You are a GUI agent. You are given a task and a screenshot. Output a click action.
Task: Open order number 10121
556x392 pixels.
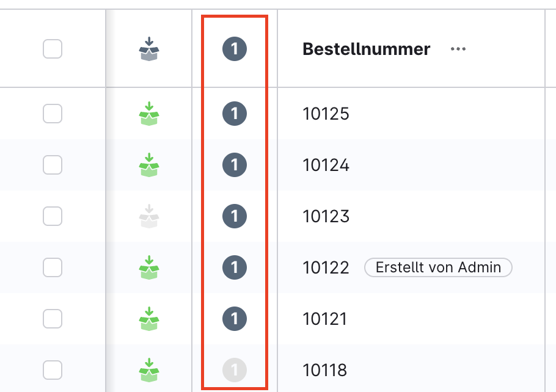[x=324, y=319]
